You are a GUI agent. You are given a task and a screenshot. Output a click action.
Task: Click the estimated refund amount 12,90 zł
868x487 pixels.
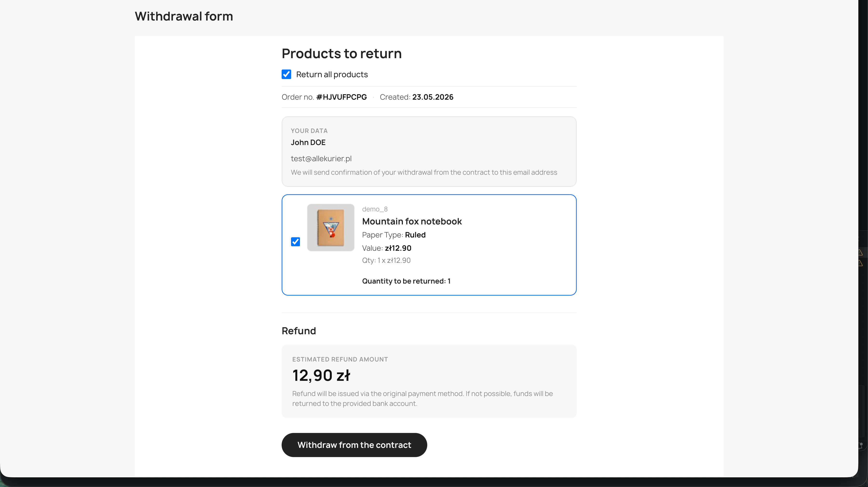click(321, 375)
